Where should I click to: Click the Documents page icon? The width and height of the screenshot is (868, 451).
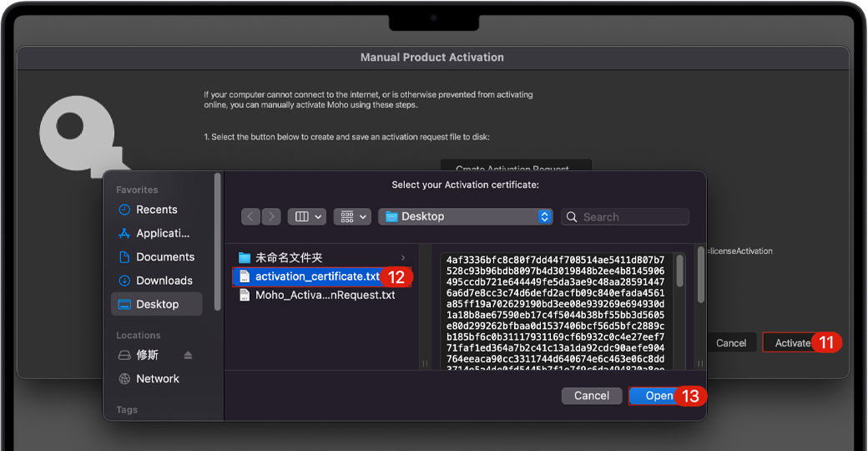coord(124,257)
